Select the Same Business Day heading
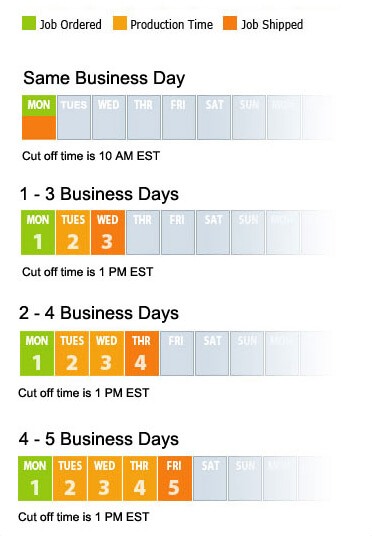This screenshot has height=537, width=372. 104,78
